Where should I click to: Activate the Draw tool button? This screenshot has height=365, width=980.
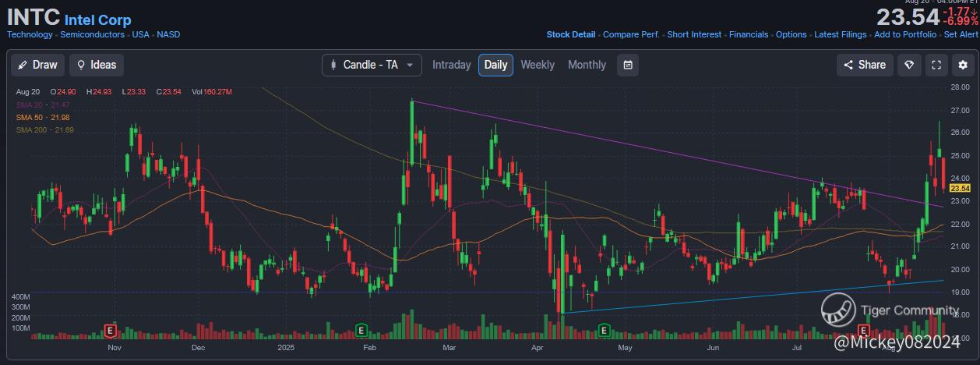[x=37, y=65]
